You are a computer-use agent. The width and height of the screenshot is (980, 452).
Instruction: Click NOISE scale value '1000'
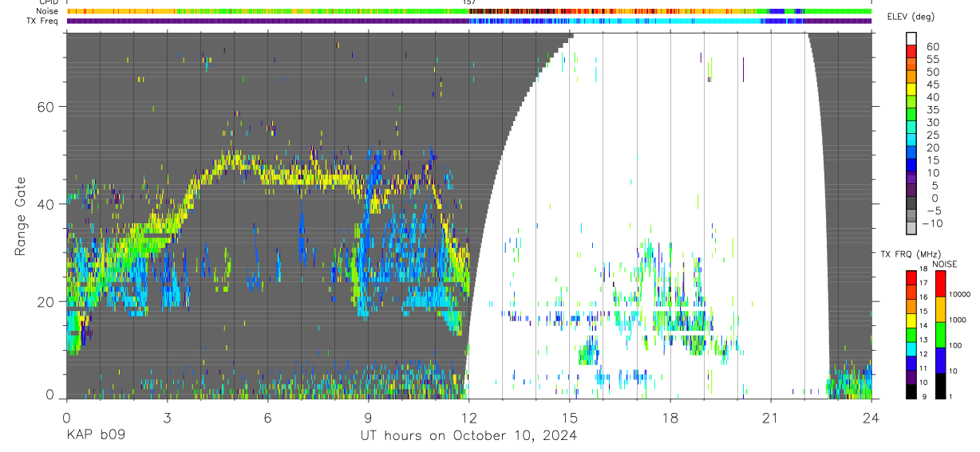(958, 320)
